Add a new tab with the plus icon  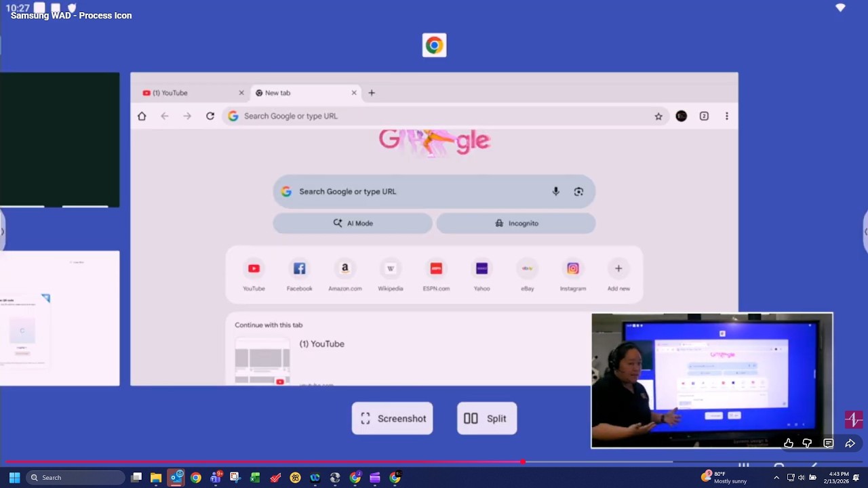pyautogui.click(x=372, y=93)
